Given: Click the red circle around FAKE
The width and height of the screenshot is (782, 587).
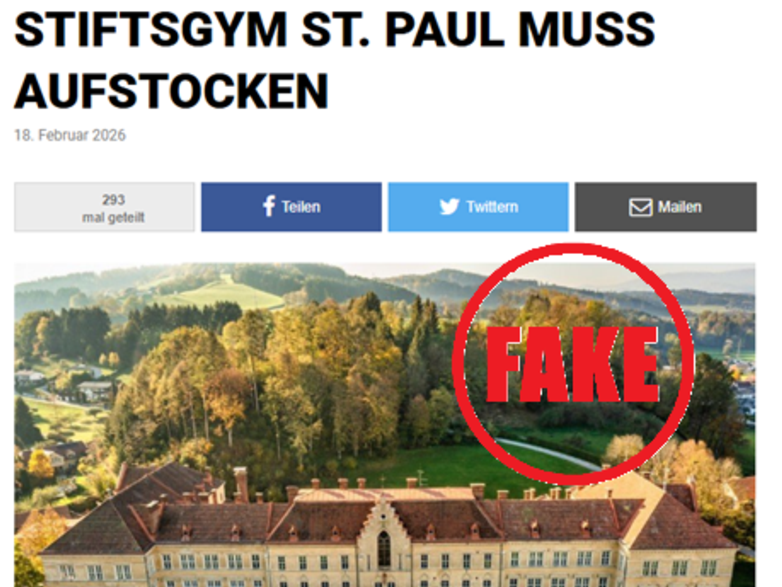Looking at the screenshot, I should (574, 364).
